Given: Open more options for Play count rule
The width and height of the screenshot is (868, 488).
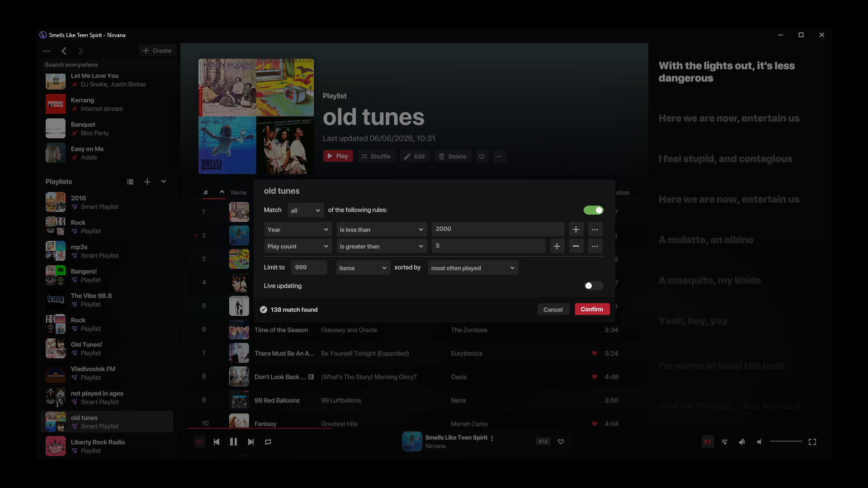Looking at the screenshot, I should (x=595, y=246).
